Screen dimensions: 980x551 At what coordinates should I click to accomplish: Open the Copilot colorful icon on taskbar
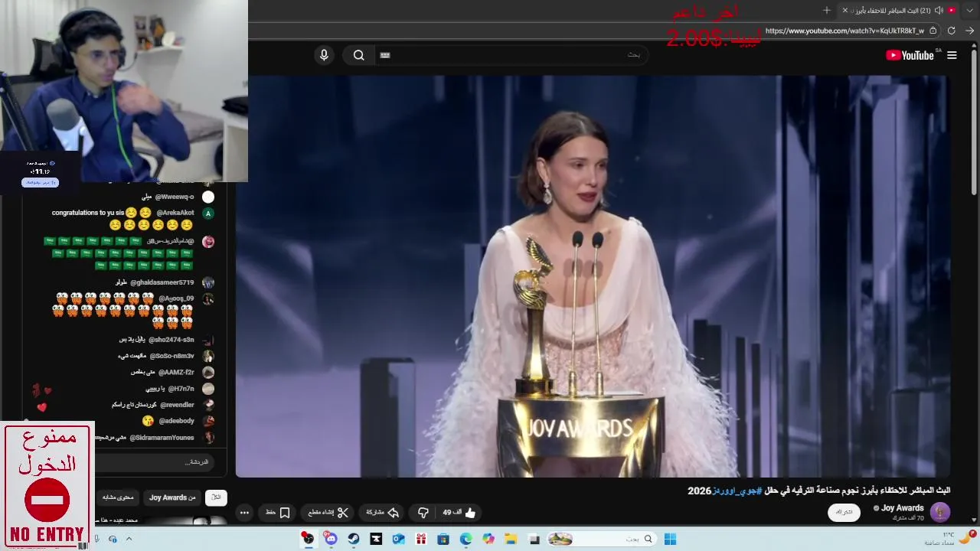[488, 539]
